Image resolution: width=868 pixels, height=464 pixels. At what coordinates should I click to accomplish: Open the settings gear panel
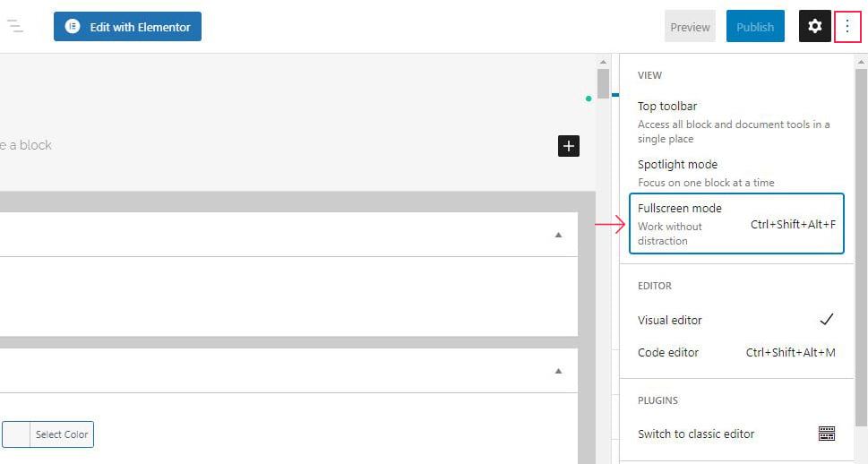pyautogui.click(x=814, y=26)
